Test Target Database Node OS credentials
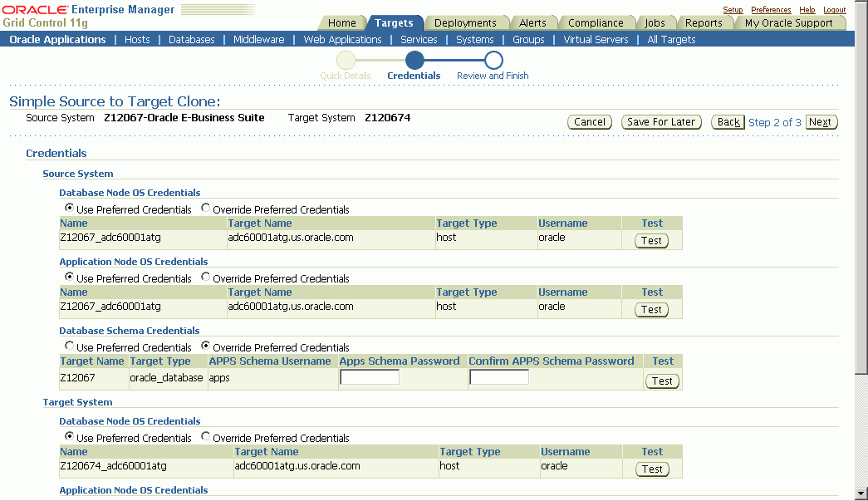Image resolution: width=868 pixels, height=501 pixels. [652, 469]
